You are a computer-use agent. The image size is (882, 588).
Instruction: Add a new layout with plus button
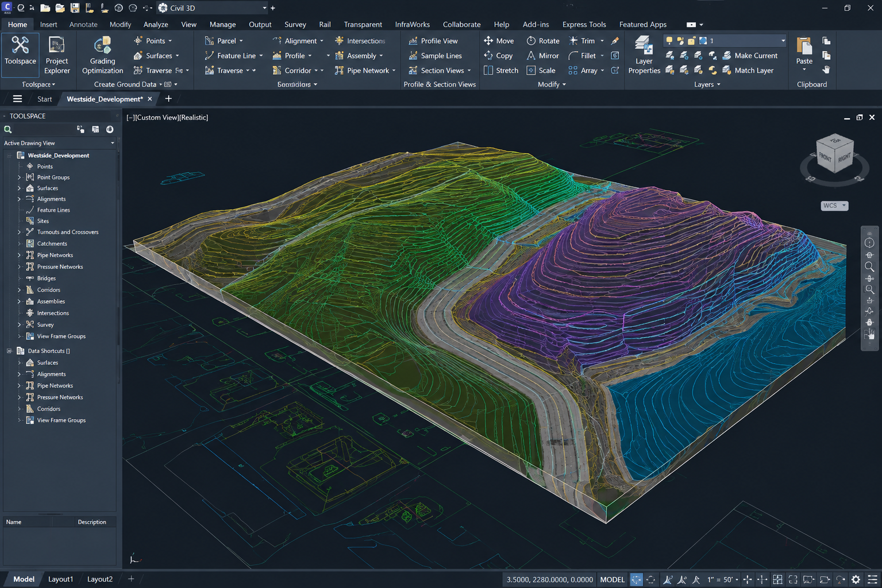131,579
